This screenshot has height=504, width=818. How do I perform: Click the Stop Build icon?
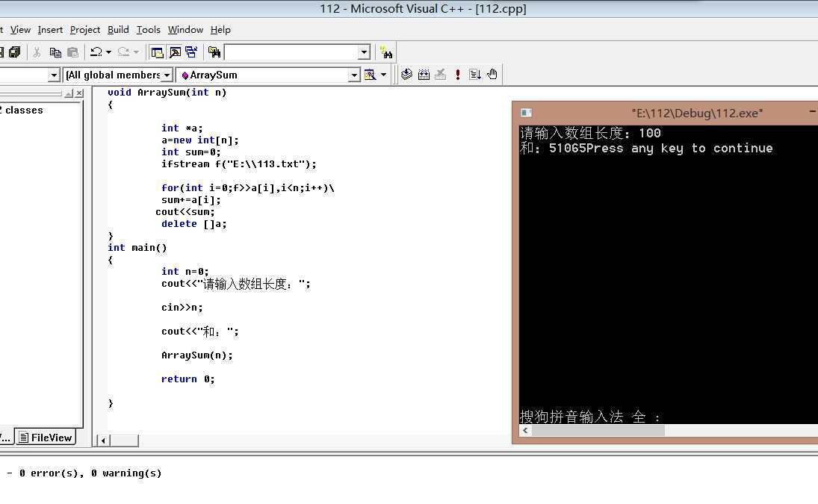[440, 75]
